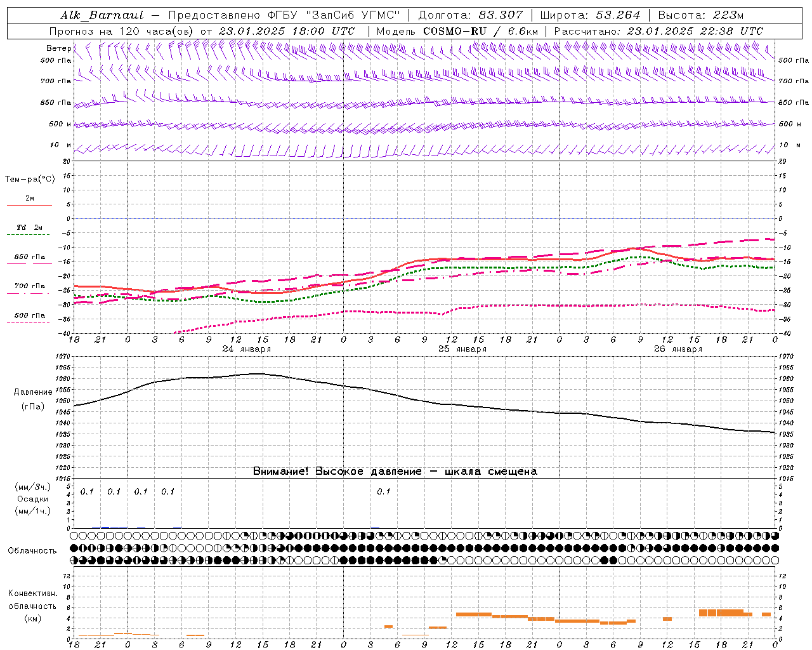The height and width of the screenshot is (650, 812).
Task: Click the warning Внимание! Высокое давление — шкала смещена
Action: tap(395, 472)
